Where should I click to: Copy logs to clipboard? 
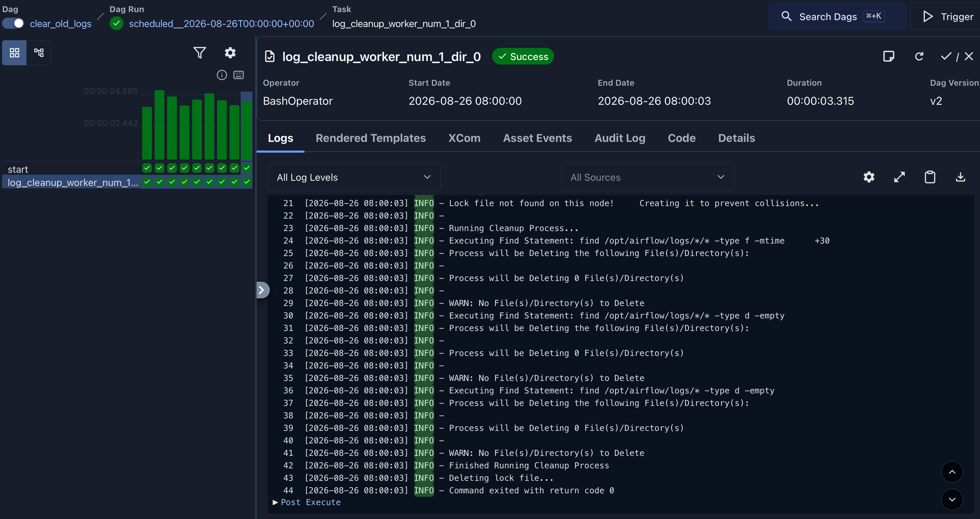pos(930,177)
